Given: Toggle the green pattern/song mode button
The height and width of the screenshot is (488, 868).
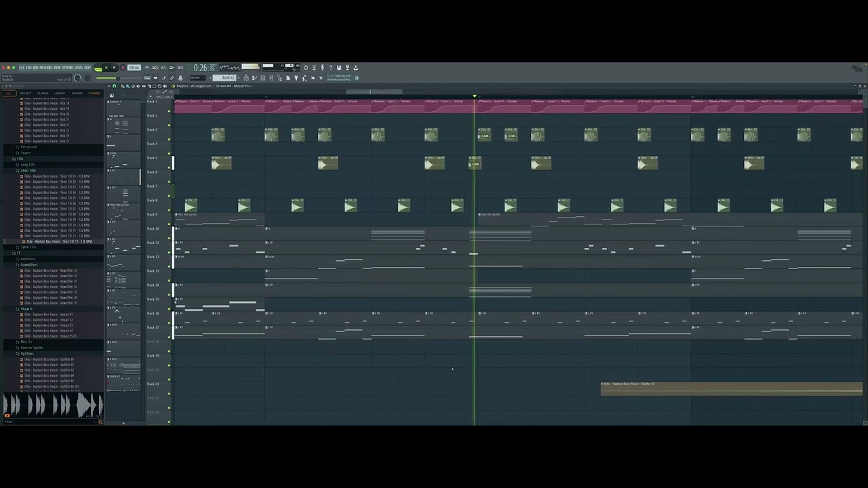Looking at the screenshot, I should click(x=98, y=68).
